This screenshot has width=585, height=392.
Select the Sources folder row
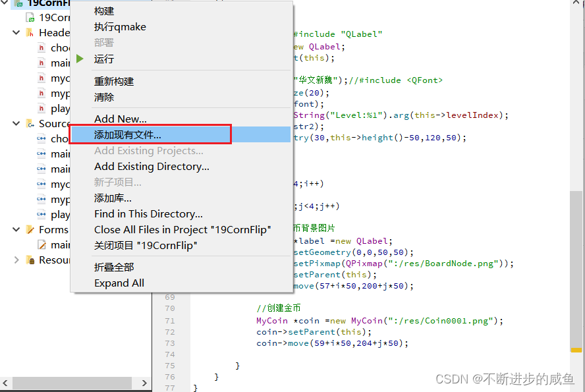[x=35, y=123]
